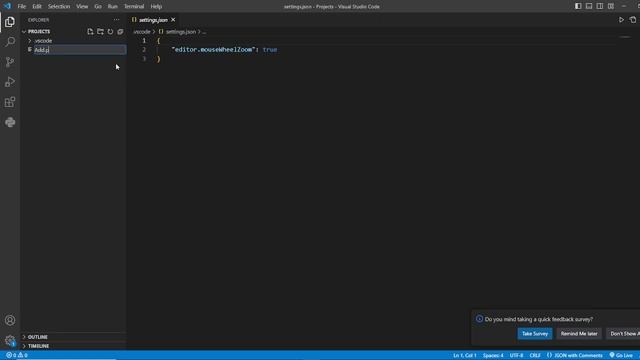Open the Source Control view

[x=10, y=62]
